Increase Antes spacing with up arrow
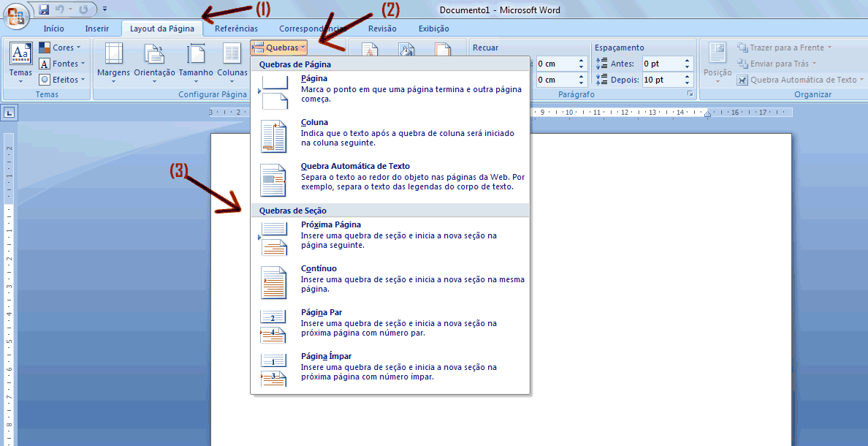 click(x=688, y=61)
